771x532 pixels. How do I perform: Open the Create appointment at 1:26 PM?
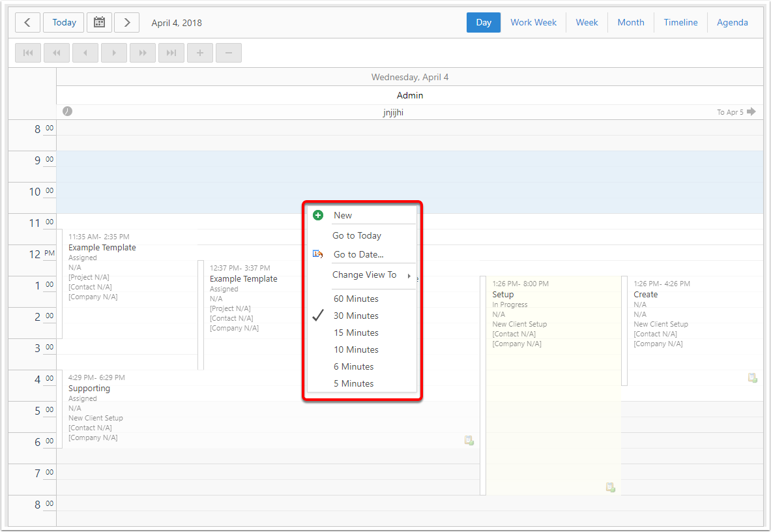coord(692,331)
